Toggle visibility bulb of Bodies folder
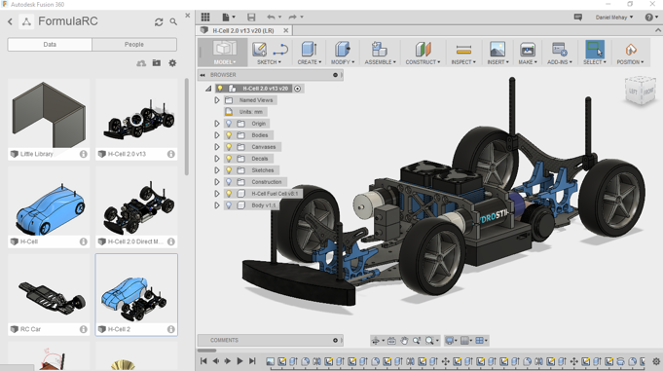Screen dimensions: 663x371 pos(229,135)
